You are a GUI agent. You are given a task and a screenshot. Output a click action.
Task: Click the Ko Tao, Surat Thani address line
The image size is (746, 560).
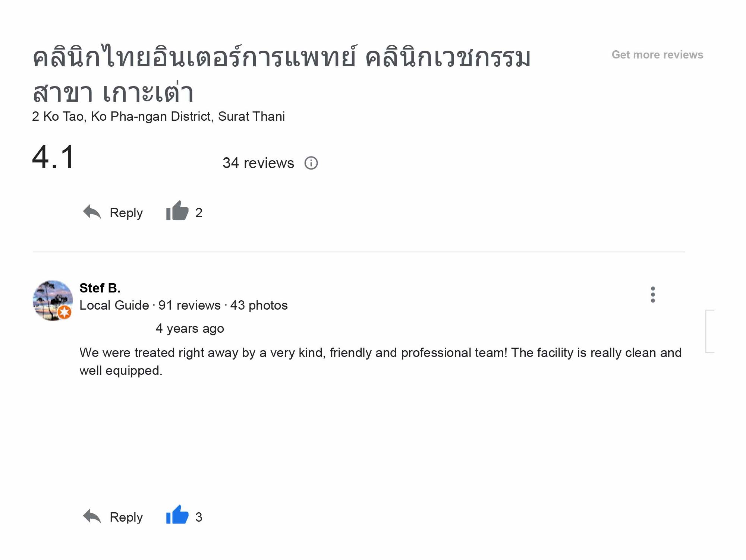click(x=158, y=116)
